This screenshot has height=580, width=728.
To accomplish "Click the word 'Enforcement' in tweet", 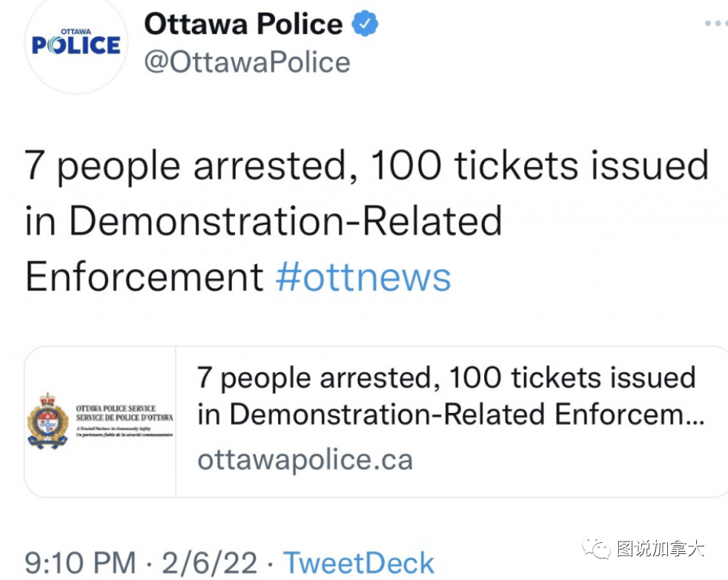I will pos(144,277).
